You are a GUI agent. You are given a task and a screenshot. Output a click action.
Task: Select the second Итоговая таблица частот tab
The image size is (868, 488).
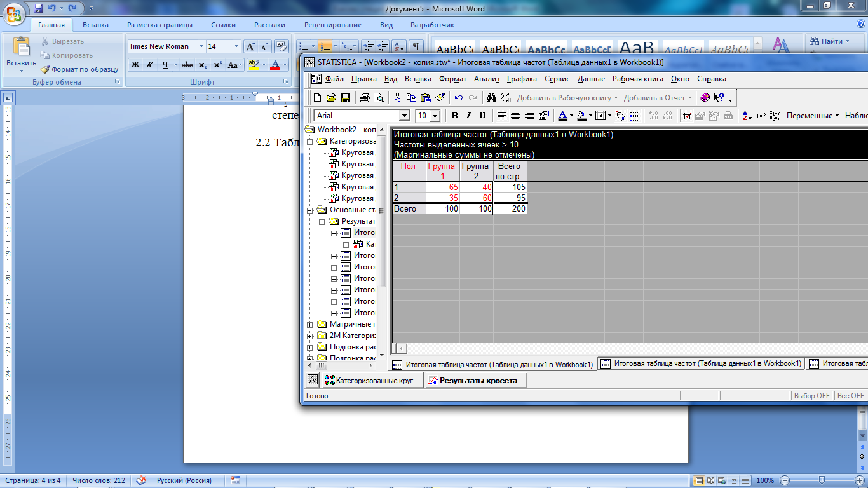(x=701, y=364)
